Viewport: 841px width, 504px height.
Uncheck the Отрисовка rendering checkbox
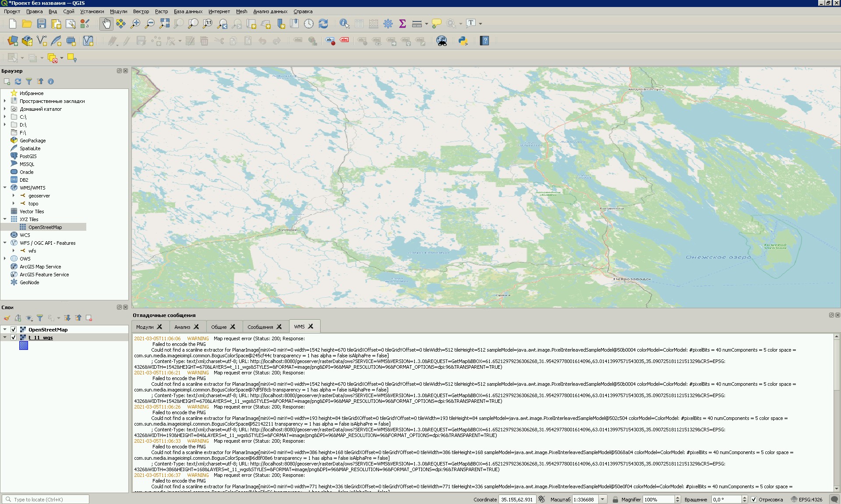754,499
